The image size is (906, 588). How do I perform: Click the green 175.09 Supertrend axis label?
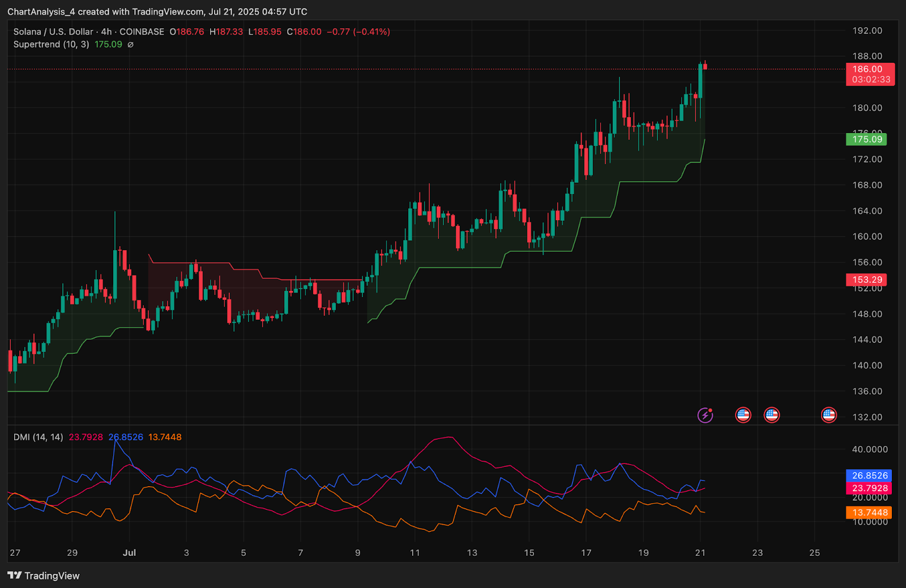pyautogui.click(x=867, y=139)
